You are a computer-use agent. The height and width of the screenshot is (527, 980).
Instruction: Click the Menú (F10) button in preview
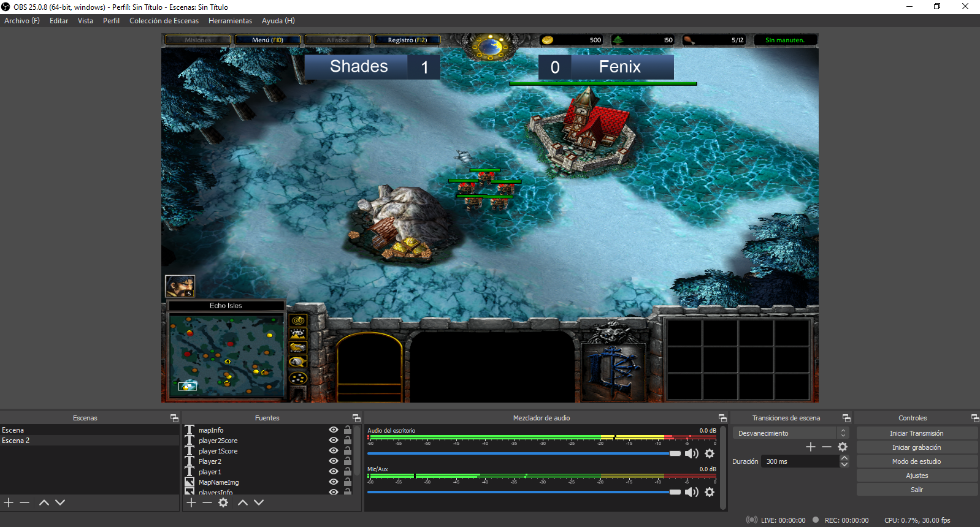[268, 40]
